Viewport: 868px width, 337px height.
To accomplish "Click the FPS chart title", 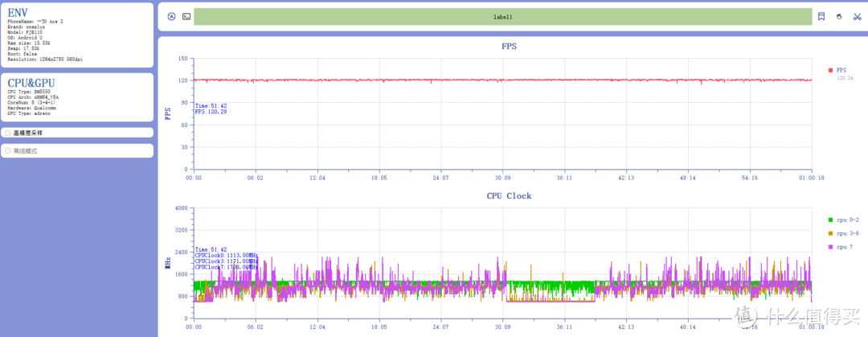I will pyautogui.click(x=510, y=47).
